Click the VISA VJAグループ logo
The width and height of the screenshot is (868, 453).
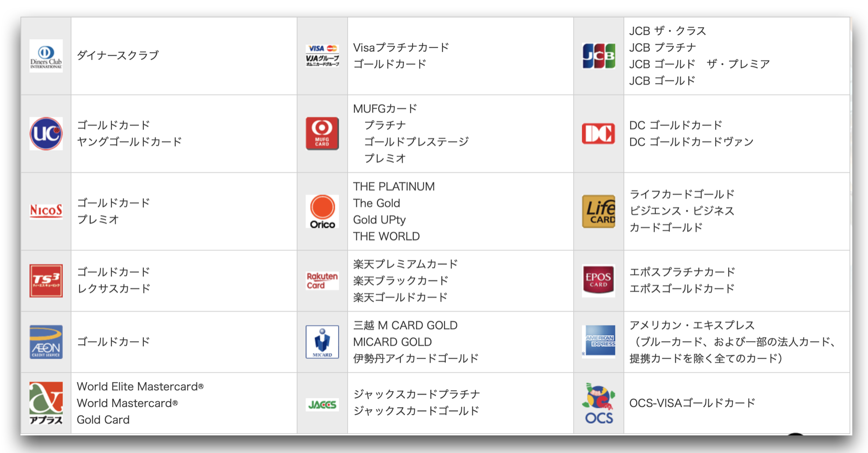click(x=322, y=56)
